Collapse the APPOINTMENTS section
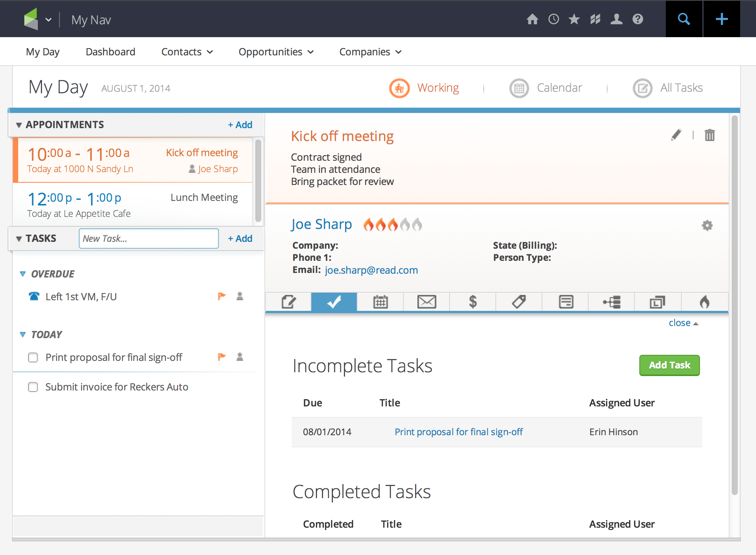Viewport: 756px width, 555px height. (x=18, y=124)
